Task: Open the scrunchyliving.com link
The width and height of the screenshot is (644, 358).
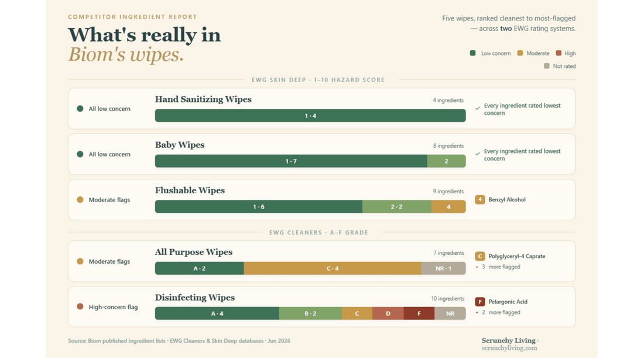Action: coord(509,348)
